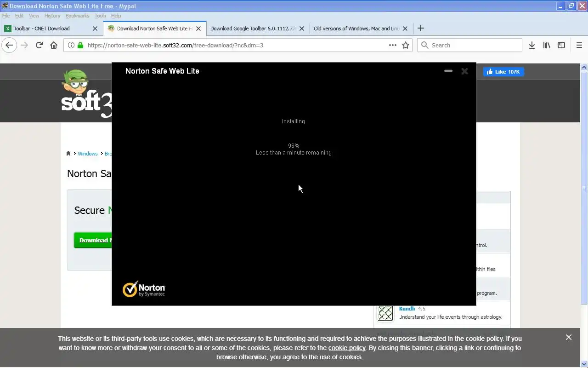The height and width of the screenshot is (368, 588).
Task: Open the Bookmarks menu
Action: tap(77, 16)
